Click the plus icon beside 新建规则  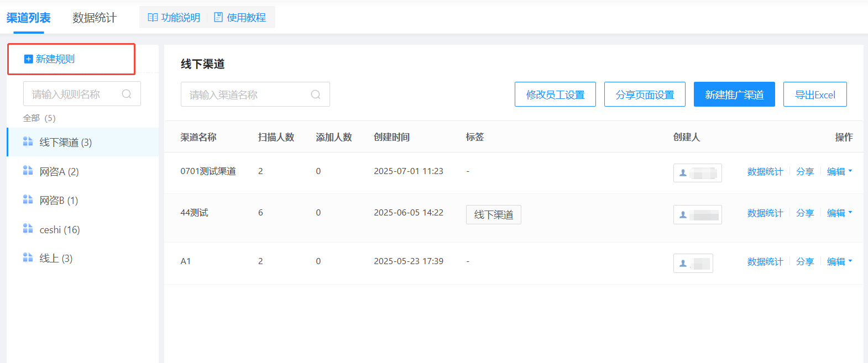[x=29, y=59]
